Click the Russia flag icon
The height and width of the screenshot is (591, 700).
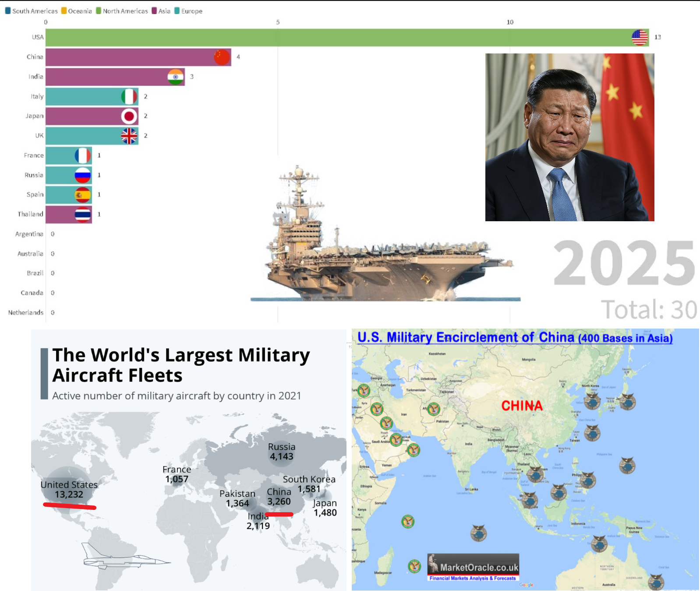pyautogui.click(x=83, y=175)
